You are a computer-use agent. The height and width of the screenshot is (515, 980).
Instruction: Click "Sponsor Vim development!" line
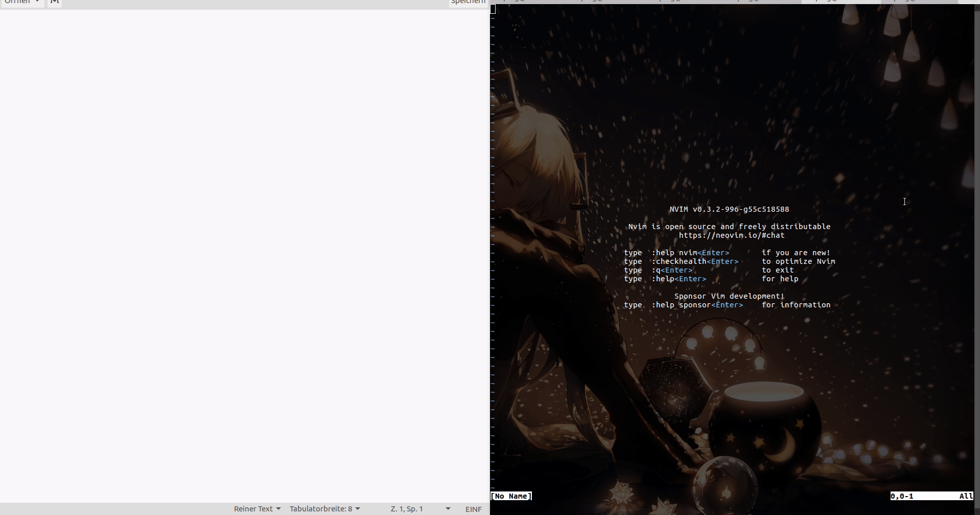pos(729,296)
